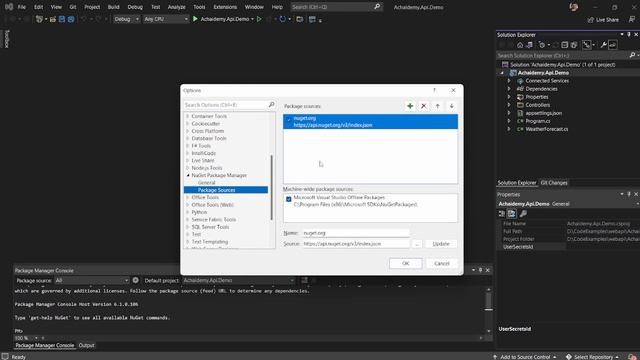Image resolution: width=640 pixels, height=360 pixels.
Task: Click the Pending Changes Filter icon in Solution Explorer
Action: coord(542,45)
